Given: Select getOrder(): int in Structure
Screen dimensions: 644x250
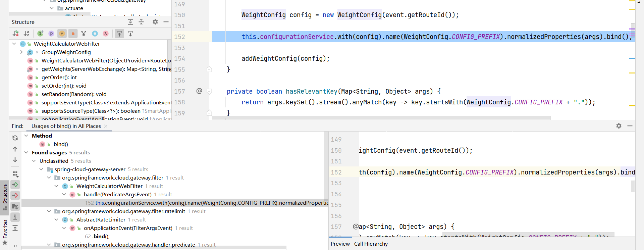Looking at the screenshot, I should point(59,77).
